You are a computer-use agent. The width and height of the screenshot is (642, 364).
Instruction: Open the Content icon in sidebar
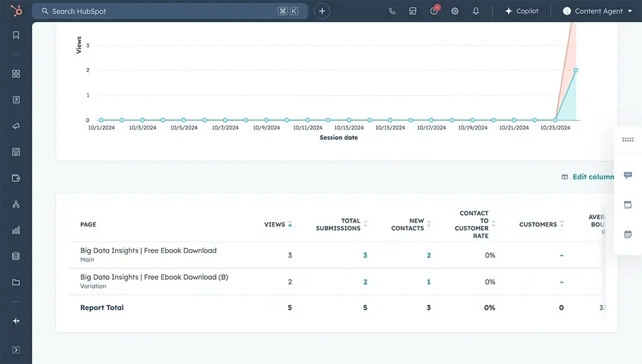[x=16, y=152]
